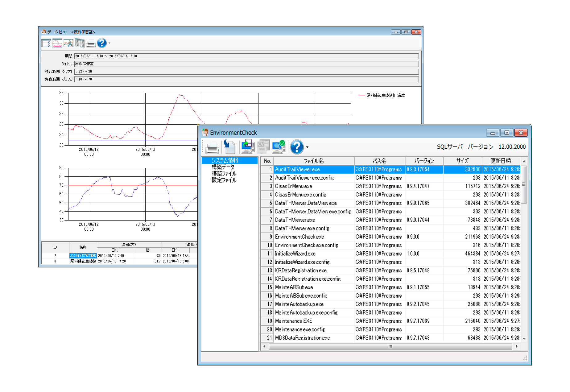
Task: Click the file list scroll up arrow
Action: 524,161
